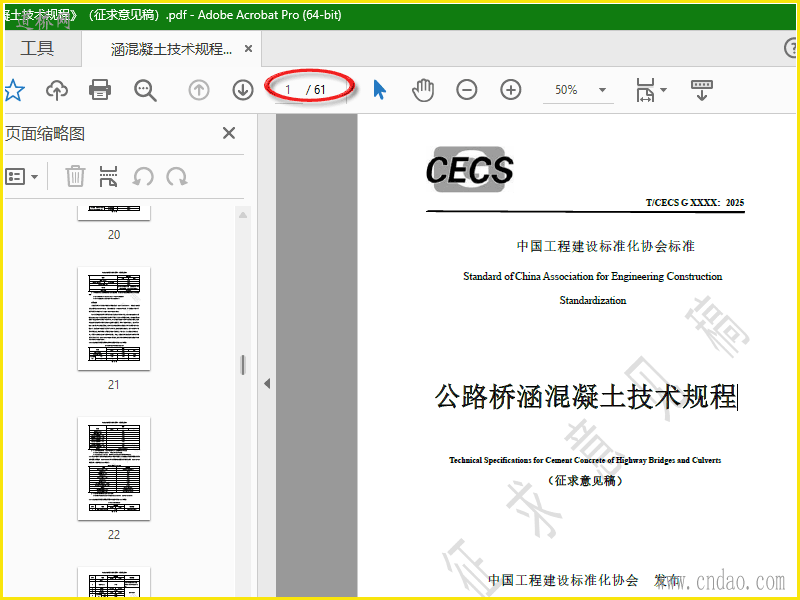Switch to the 涵混凝土技术规程 document tab
Screen dimensions: 800x600
pyautogui.click(x=171, y=49)
